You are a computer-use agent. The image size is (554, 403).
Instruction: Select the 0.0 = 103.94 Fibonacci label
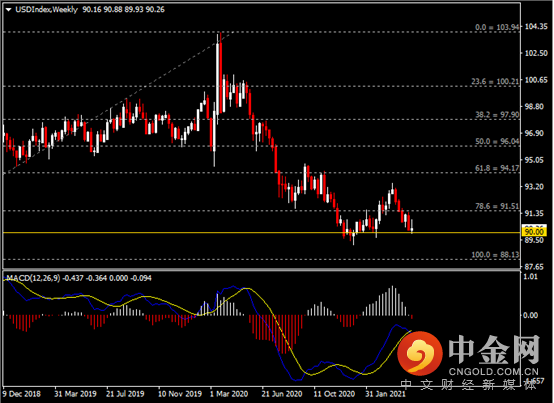click(x=497, y=27)
